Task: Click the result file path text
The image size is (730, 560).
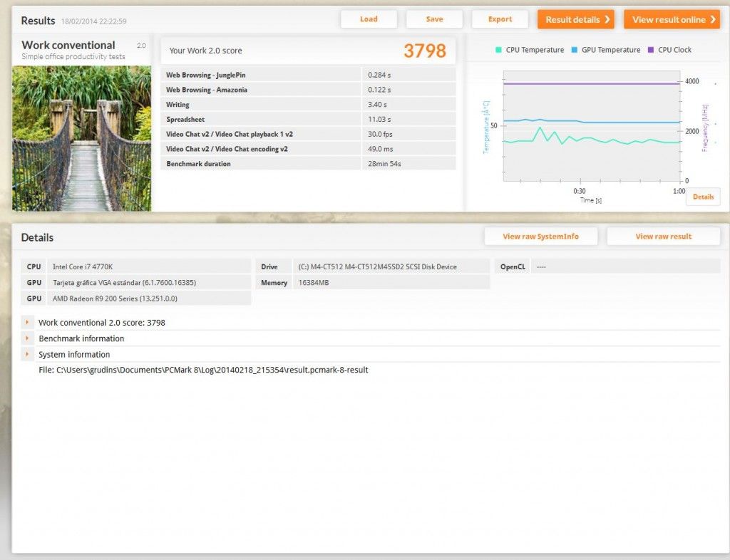Action: (x=203, y=370)
